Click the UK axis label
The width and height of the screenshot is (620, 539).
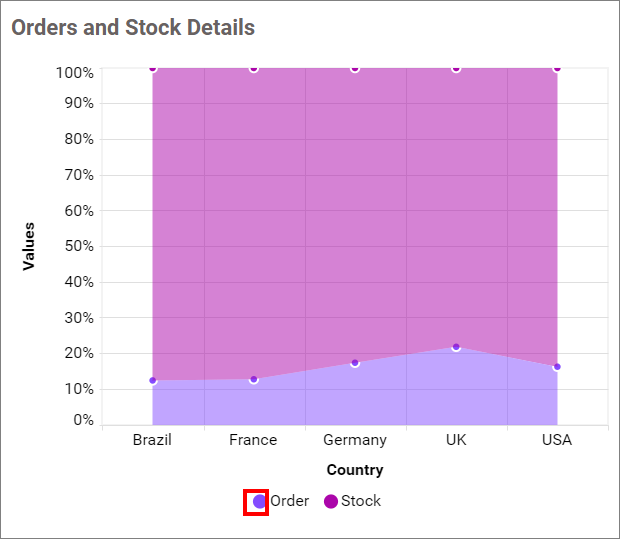click(456, 440)
